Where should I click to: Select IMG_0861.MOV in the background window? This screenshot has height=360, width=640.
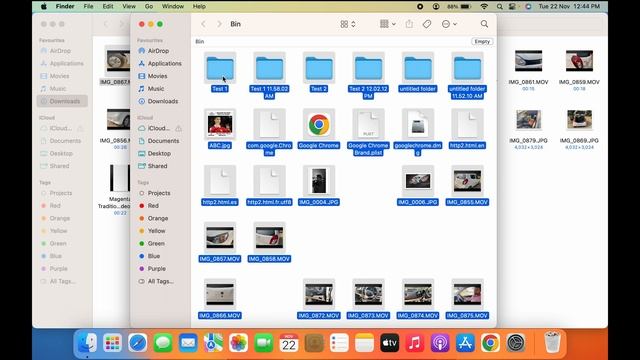(528, 61)
